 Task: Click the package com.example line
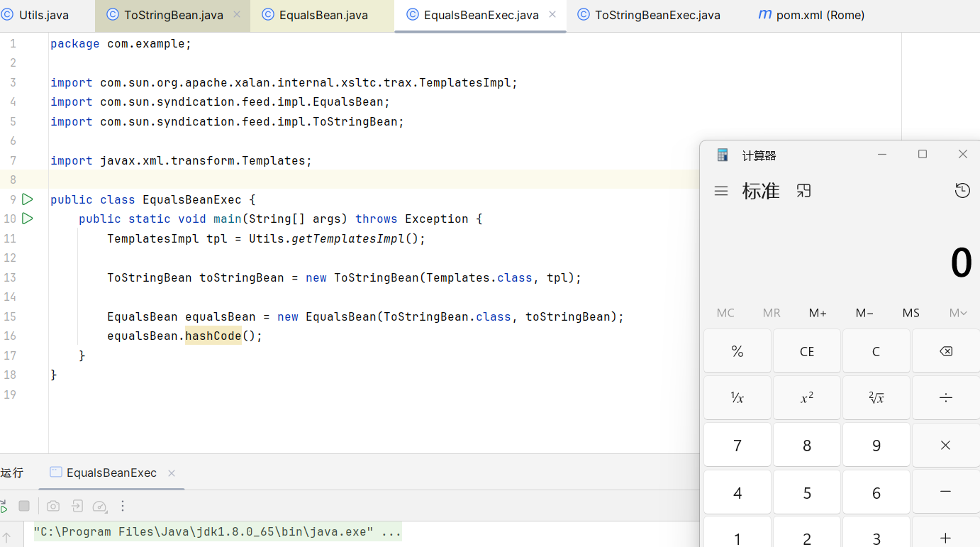[x=121, y=43]
